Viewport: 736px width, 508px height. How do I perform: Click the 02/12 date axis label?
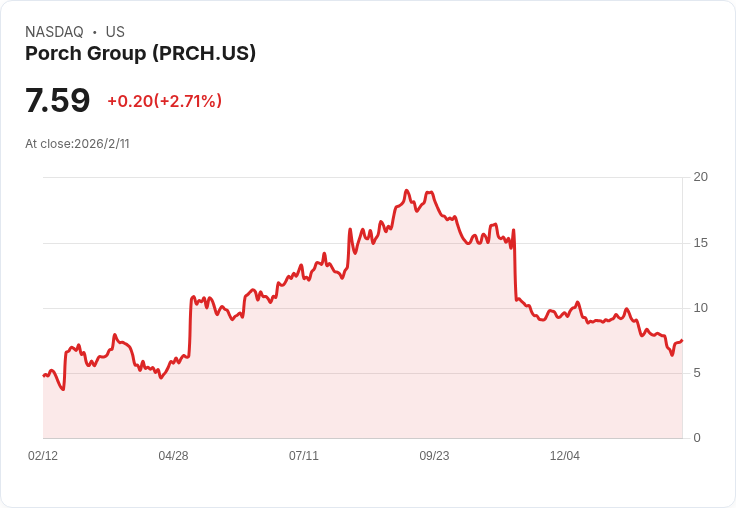click(x=43, y=455)
